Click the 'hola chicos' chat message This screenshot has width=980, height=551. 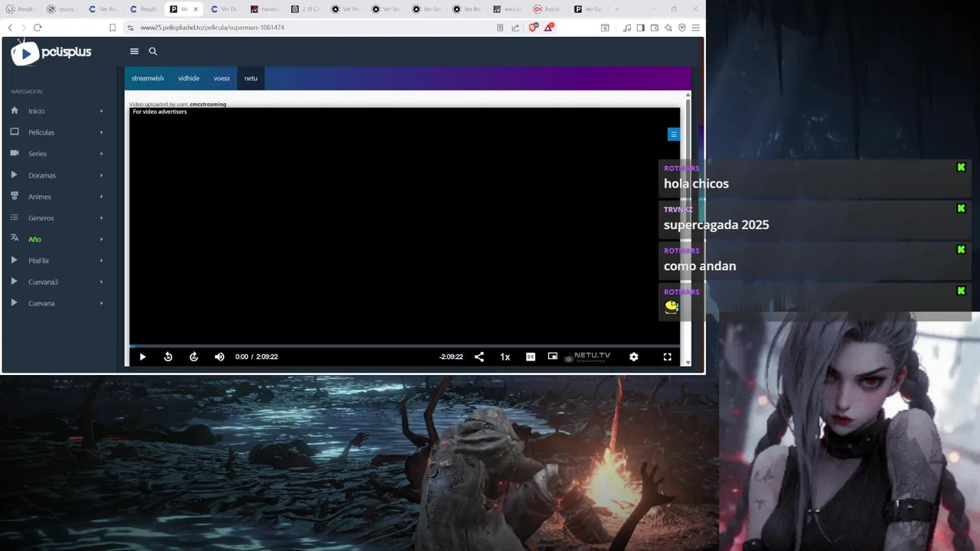[696, 184]
